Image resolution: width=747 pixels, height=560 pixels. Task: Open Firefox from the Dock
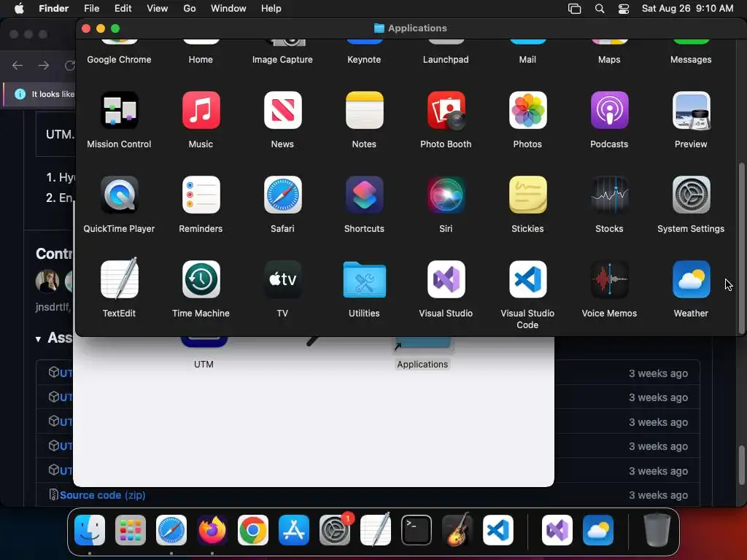(x=212, y=530)
